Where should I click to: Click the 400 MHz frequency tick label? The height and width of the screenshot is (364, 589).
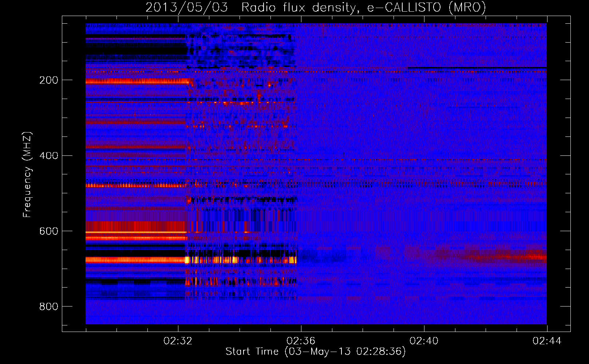coord(49,156)
